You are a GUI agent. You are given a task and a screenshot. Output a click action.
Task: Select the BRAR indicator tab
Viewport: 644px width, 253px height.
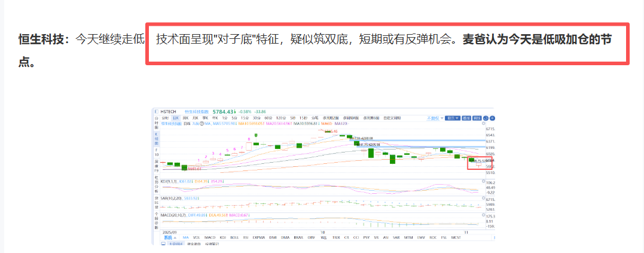coord(298,238)
